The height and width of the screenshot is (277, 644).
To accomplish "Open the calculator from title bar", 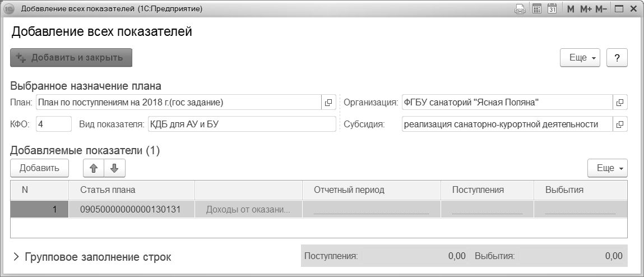I will [536, 9].
